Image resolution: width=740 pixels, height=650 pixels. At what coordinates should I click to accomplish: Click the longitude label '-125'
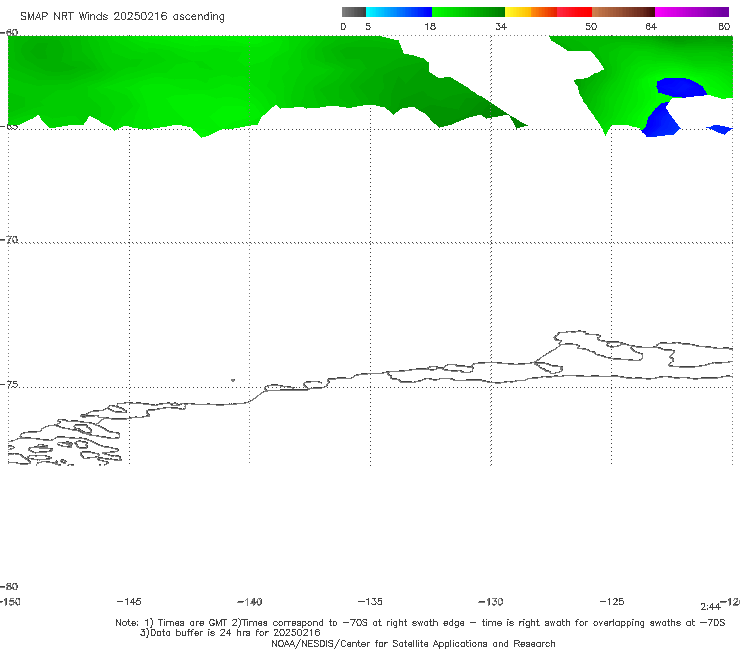[612, 601]
